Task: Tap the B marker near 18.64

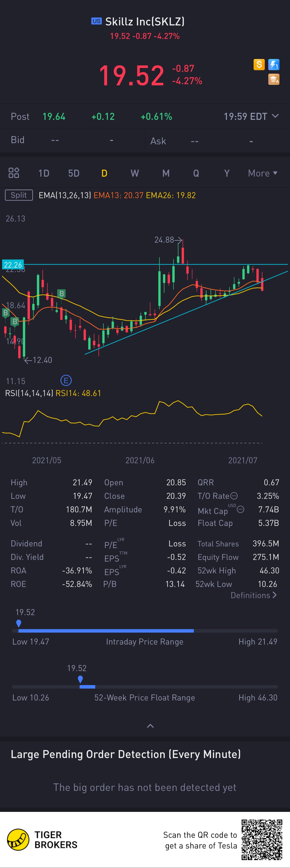Action: point(5,313)
